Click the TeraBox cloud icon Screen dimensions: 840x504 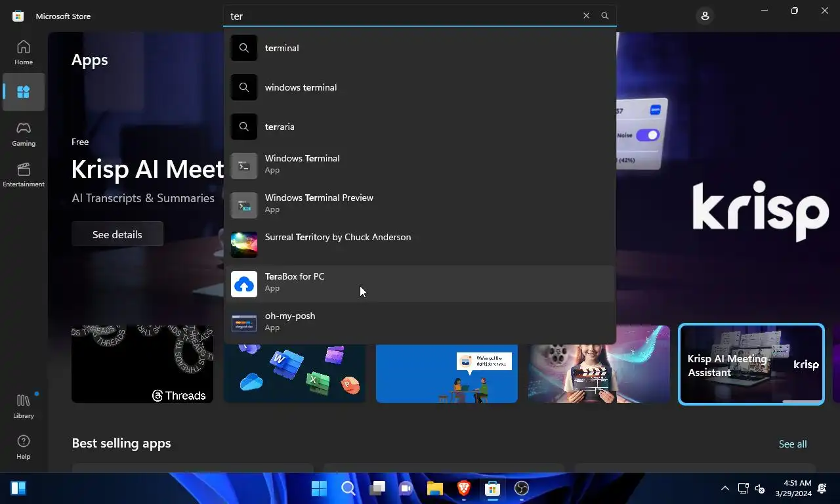coord(244,284)
